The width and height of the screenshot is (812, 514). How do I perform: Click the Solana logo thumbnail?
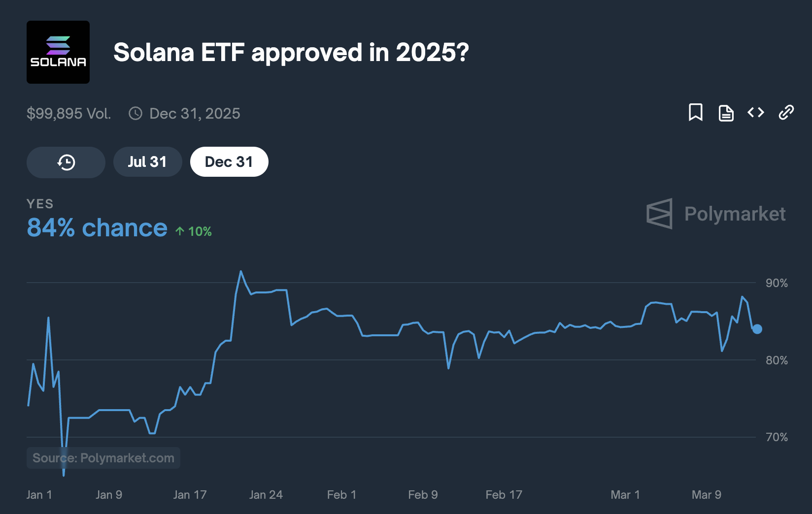tap(58, 52)
